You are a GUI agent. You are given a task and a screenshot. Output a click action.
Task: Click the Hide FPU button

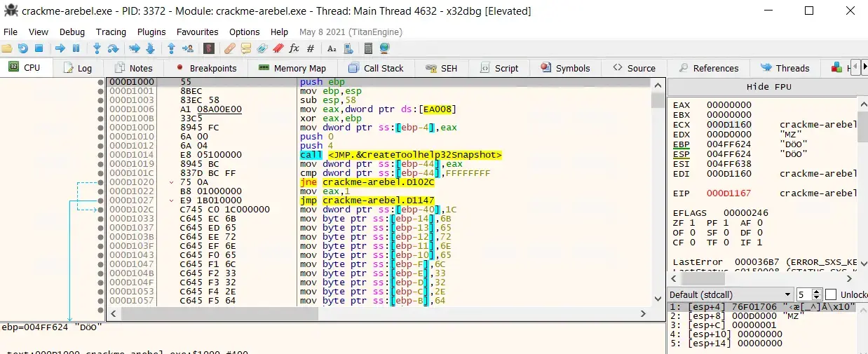tap(767, 86)
